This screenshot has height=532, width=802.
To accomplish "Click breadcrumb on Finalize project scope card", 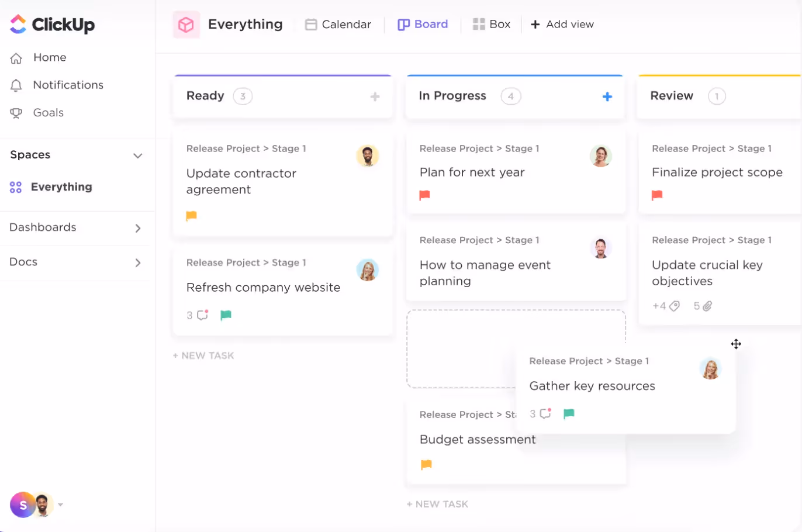I will (712, 149).
